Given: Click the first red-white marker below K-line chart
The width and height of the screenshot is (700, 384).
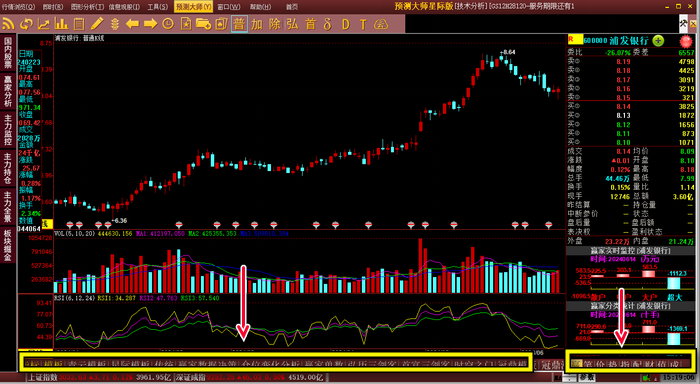Looking at the screenshot, I should 70,225.
